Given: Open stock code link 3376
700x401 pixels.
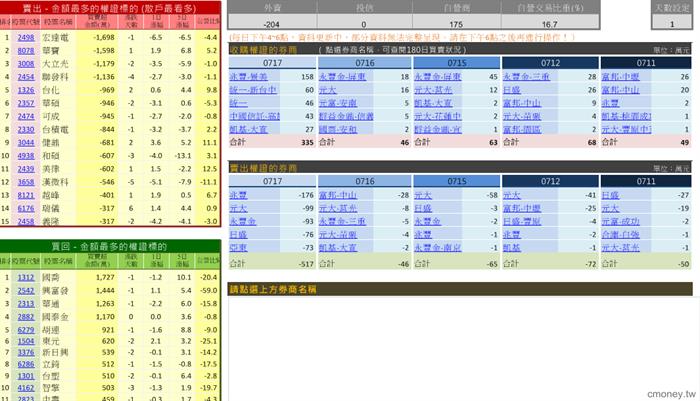Looking at the screenshot, I should 26,353.
